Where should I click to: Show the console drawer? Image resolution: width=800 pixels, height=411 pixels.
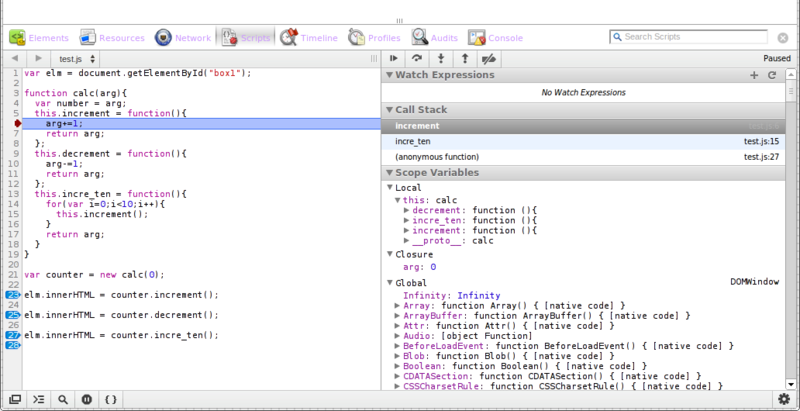[39, 400]
